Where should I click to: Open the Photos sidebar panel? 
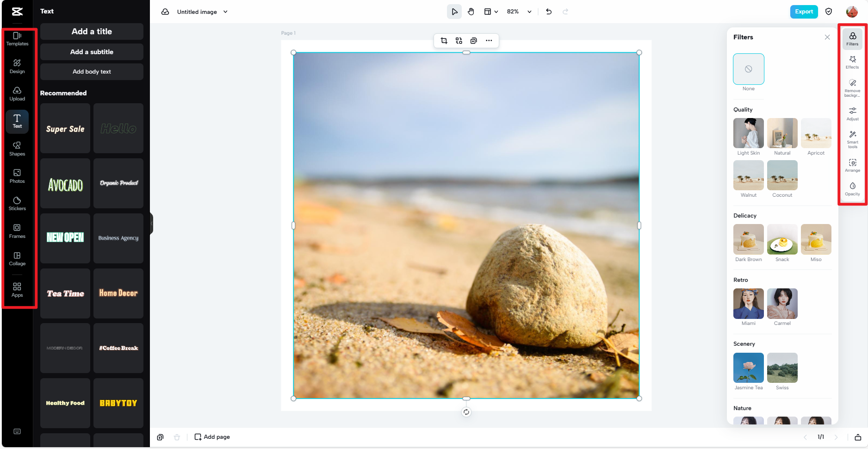(x=17, y=176)
